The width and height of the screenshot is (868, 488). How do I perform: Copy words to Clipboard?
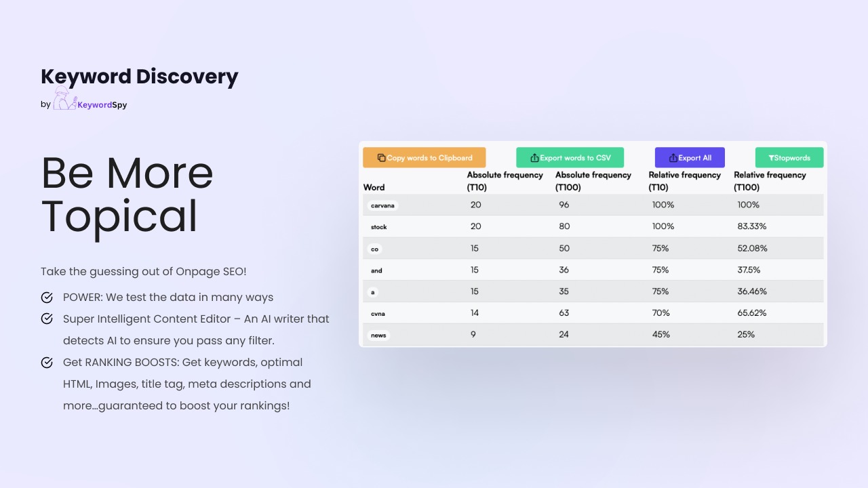pyautogui.click(x=425, y=157)
